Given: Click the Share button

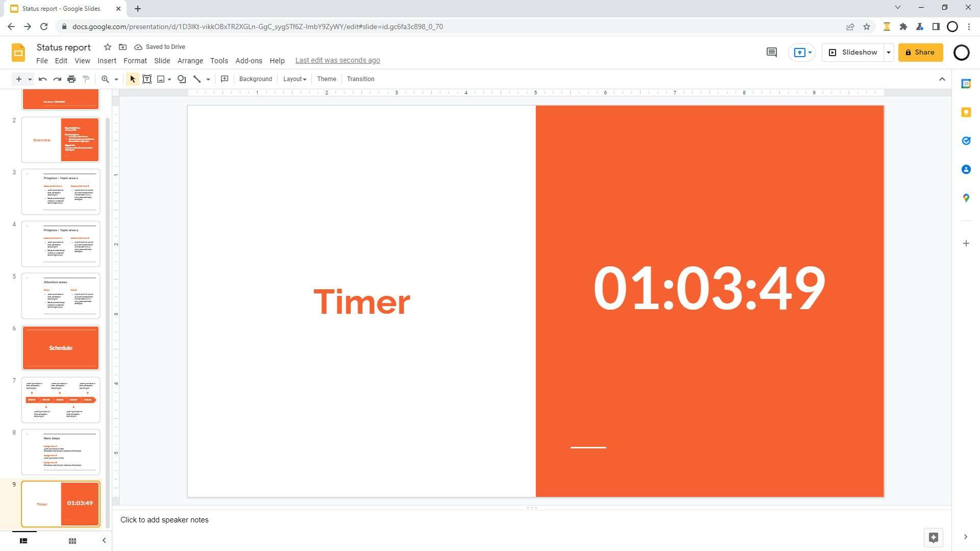Looking at the screenshot, I should tap(920, 52).
